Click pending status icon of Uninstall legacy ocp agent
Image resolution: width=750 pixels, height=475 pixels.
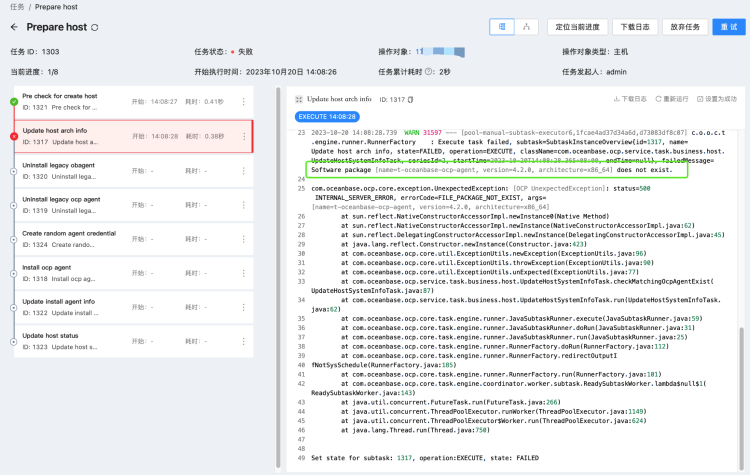point(14,205)
